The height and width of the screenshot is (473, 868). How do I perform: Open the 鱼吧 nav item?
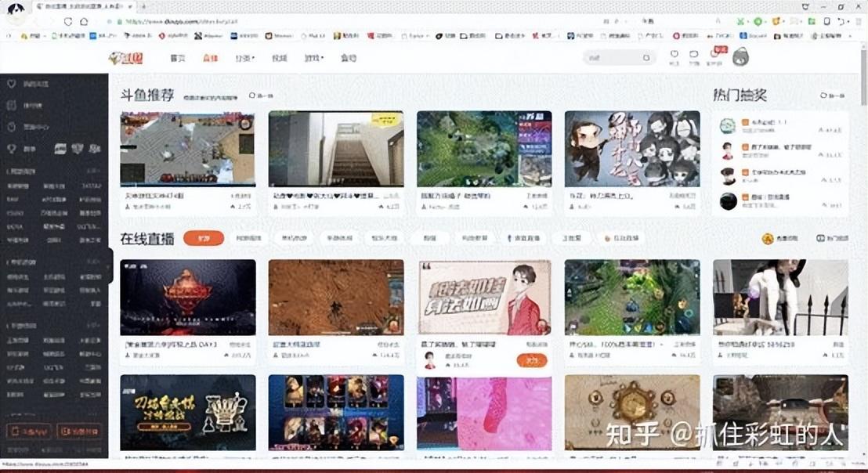(349, 57)
